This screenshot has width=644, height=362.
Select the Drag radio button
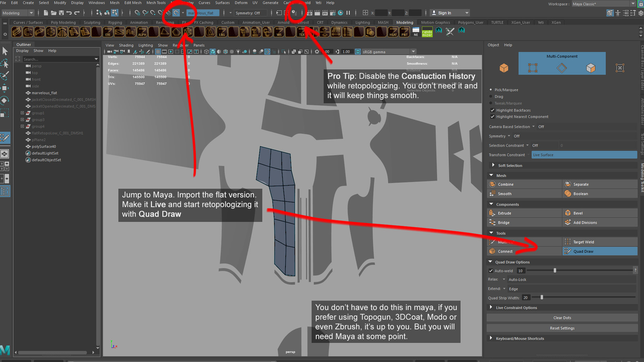(491, 97)
